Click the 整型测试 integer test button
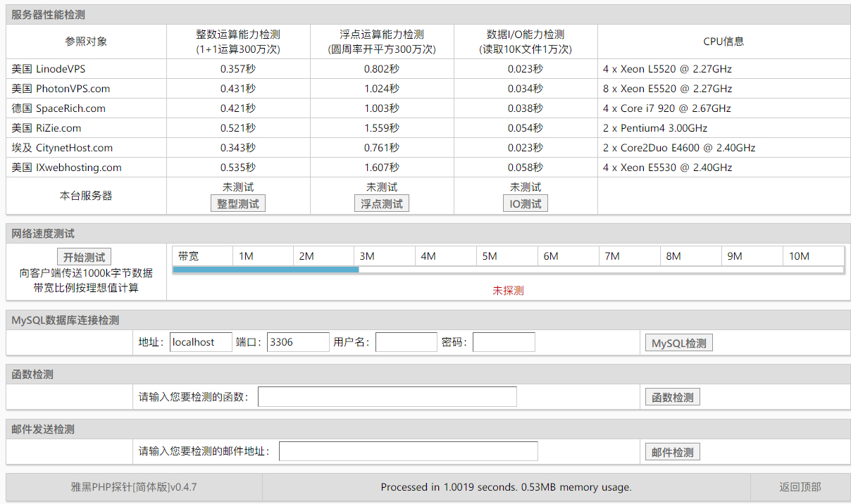The width and height of the screenshot is (851, 504). [x=238, y=203]
